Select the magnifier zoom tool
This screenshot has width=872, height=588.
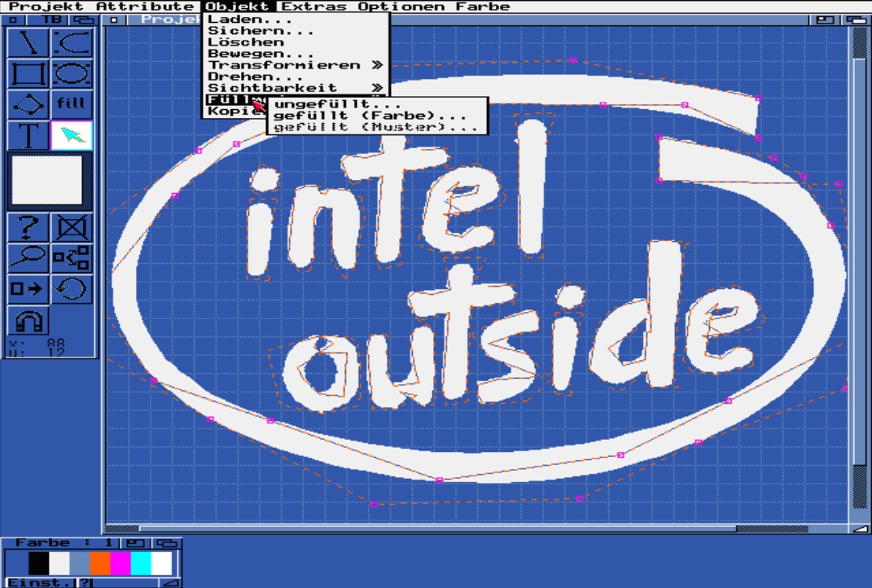click(28, 258)
